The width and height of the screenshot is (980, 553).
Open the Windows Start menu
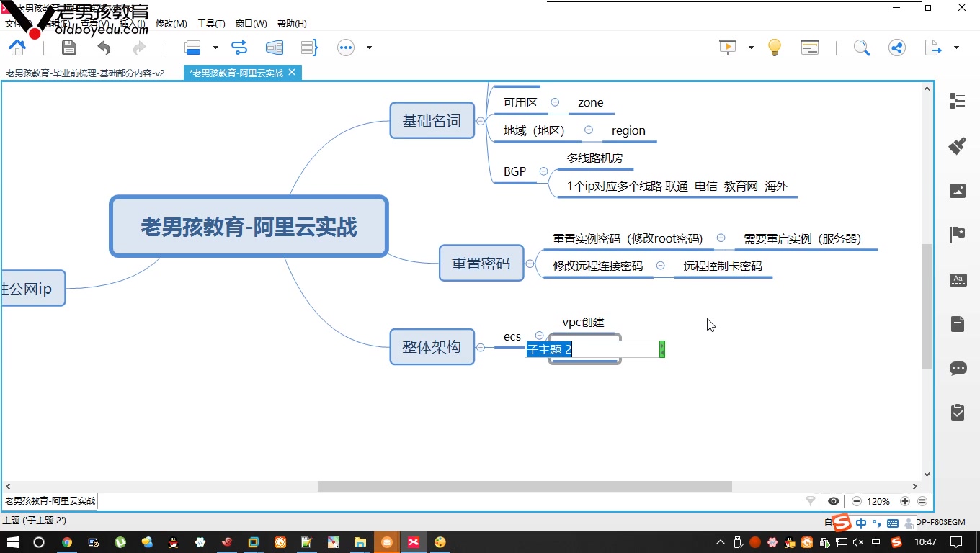pos(12,542)
